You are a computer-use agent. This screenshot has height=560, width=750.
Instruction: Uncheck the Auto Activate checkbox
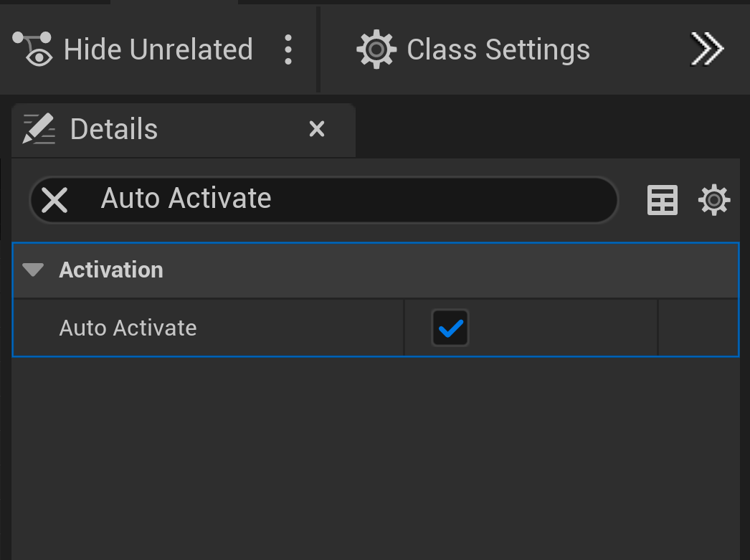tap(450, 328)
